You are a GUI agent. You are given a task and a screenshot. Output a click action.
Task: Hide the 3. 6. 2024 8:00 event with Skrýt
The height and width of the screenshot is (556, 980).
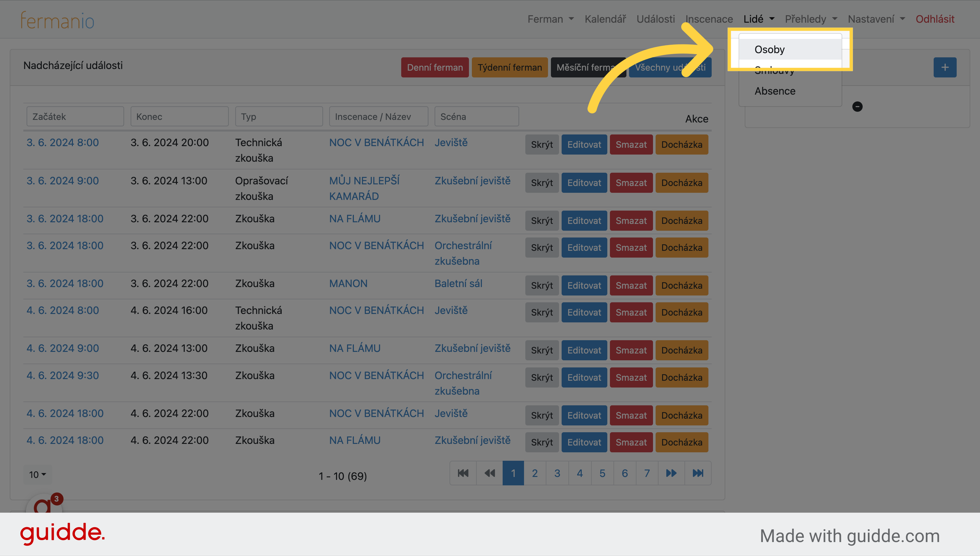click(x=542, y=145)
